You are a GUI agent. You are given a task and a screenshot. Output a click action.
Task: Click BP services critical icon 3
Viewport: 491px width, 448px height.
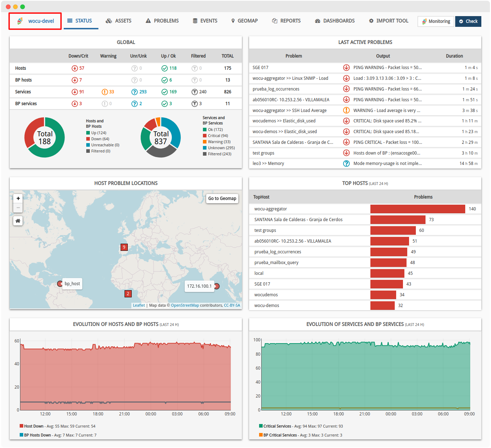75,103
